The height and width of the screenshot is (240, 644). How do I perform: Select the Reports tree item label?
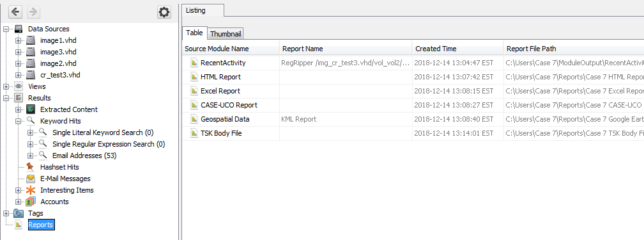tap(41, 225)
